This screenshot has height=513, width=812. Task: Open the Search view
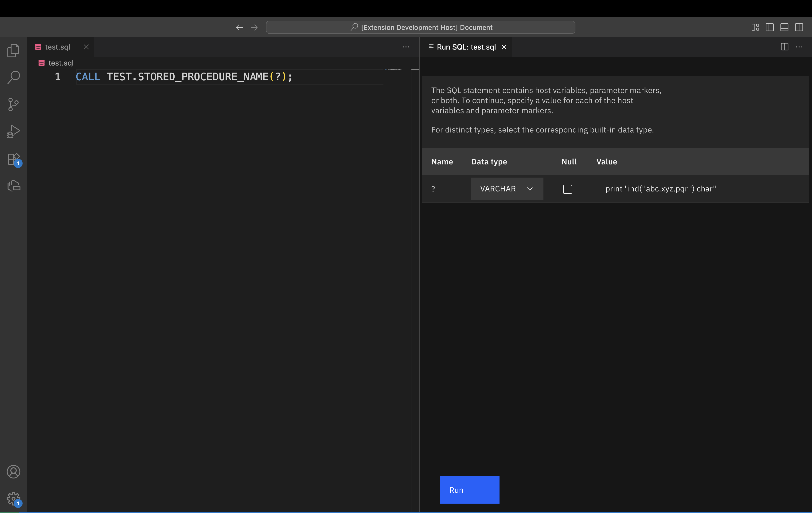(13, 77)
